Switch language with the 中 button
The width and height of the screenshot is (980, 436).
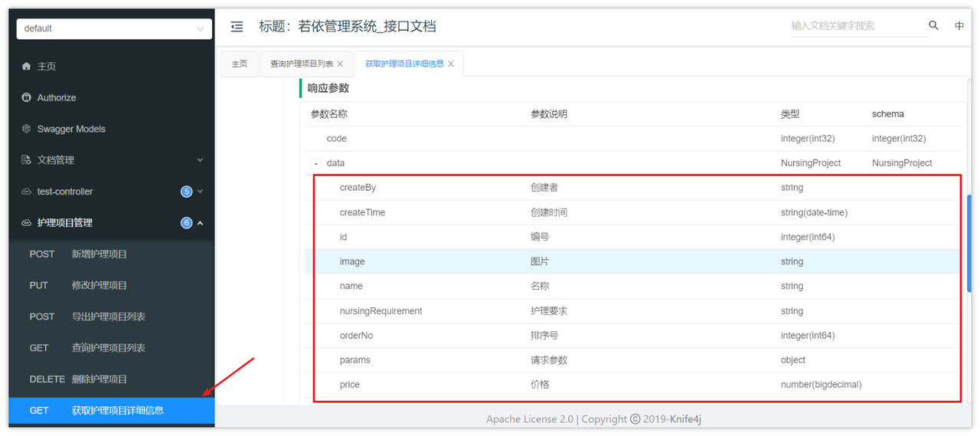pos(959,26)
